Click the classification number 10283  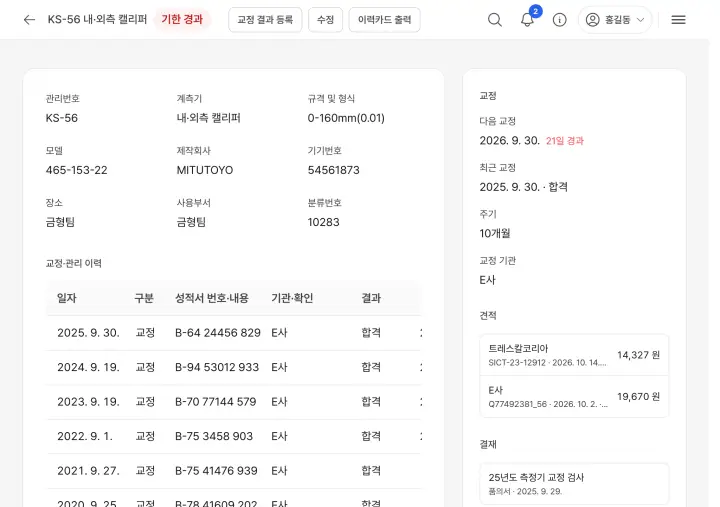point(323,222)
